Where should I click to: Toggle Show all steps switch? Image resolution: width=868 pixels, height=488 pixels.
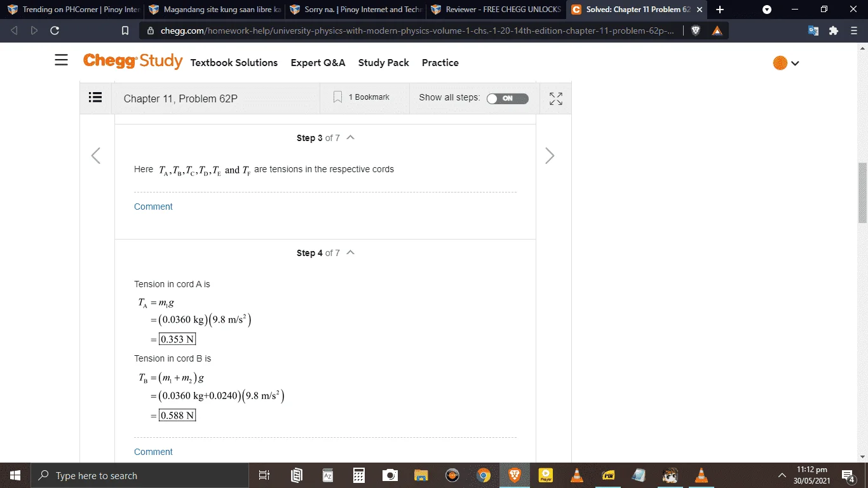(507, 98)
